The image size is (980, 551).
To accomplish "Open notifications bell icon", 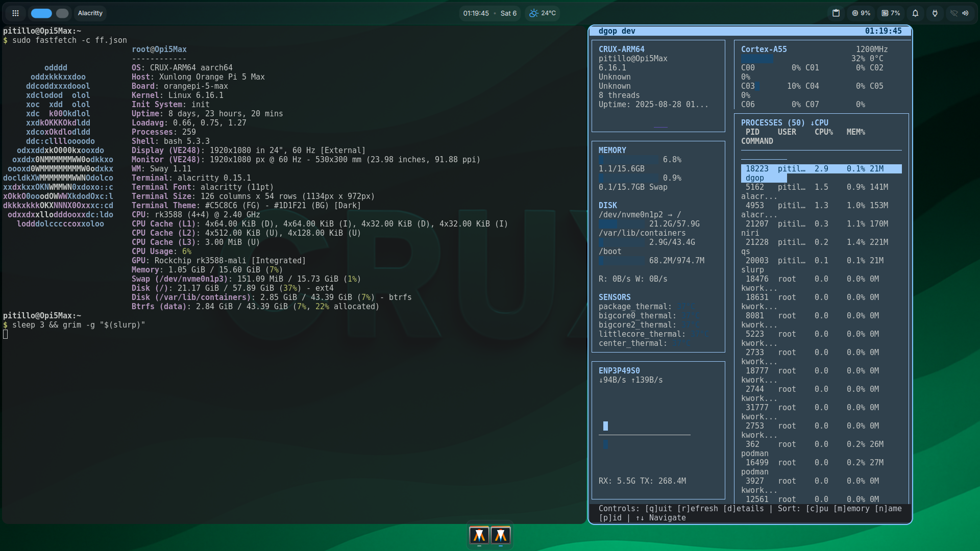I will [x=915, y=13].
